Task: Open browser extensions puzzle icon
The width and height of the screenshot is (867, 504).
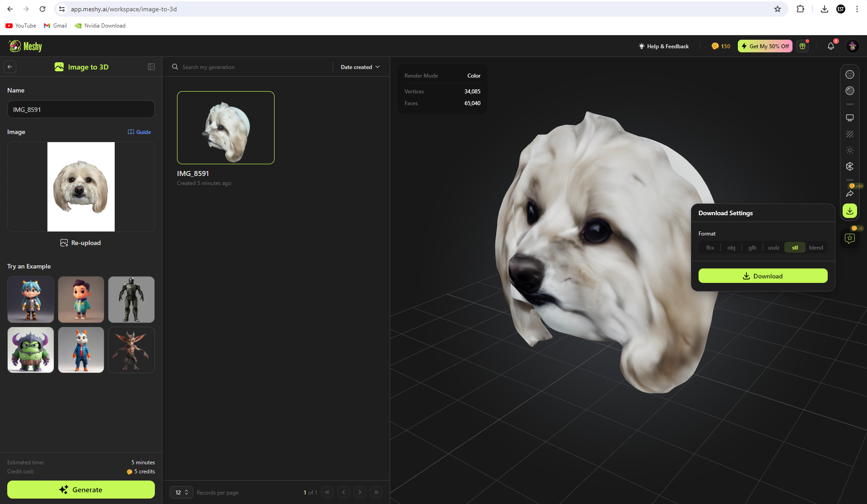Action: tap(800, 9)
